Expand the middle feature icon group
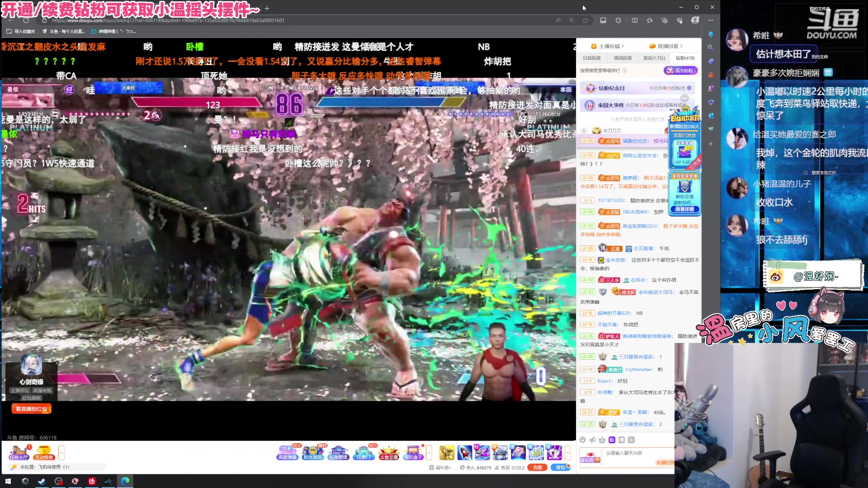The width and height of the screenshot is (868, 488). (429, 452)
